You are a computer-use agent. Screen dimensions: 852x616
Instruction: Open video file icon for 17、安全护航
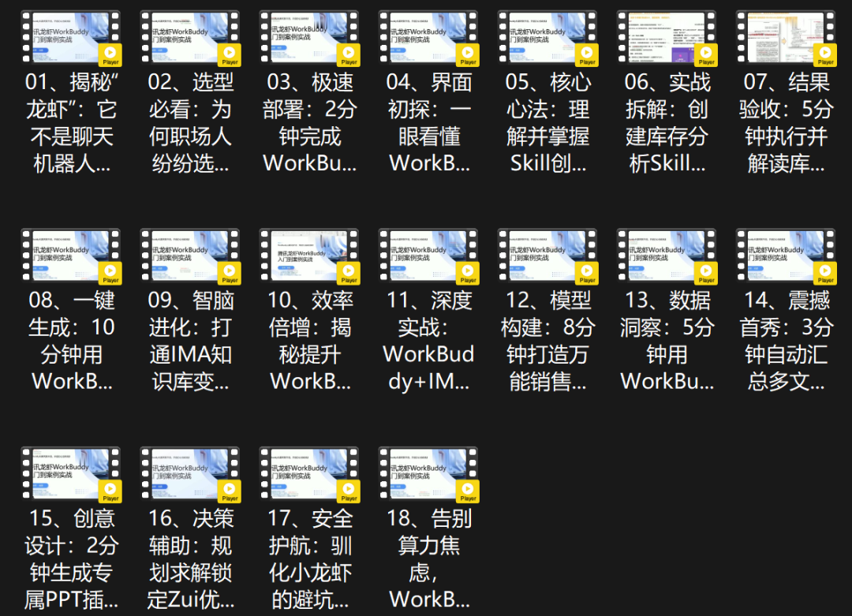310,474
